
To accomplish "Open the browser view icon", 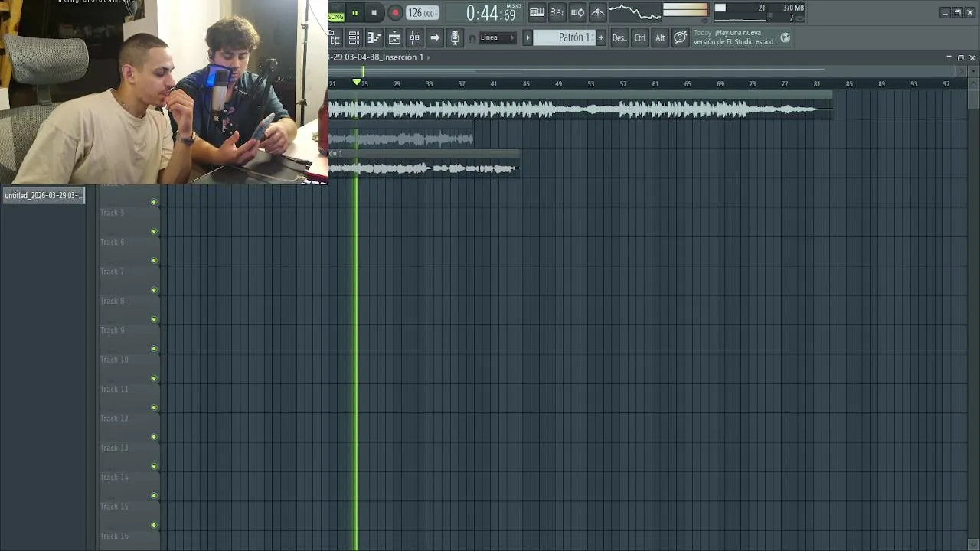I will pyautogui.click(x=335, y=37).
